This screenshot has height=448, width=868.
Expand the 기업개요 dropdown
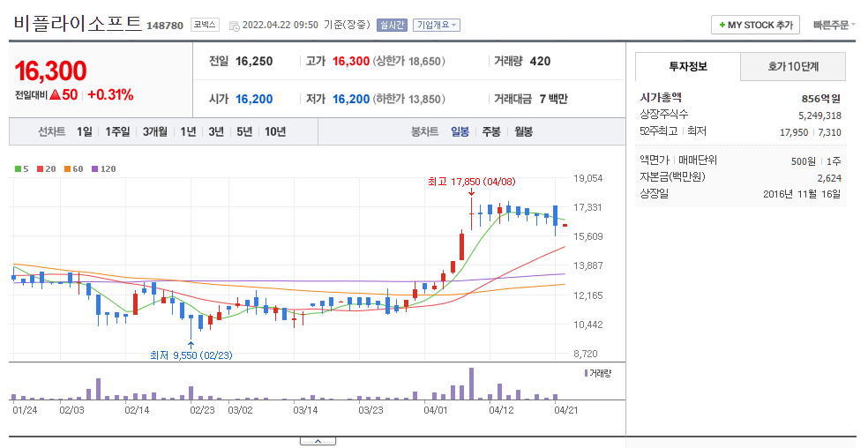pyautogui.click(x=437, y=25)
